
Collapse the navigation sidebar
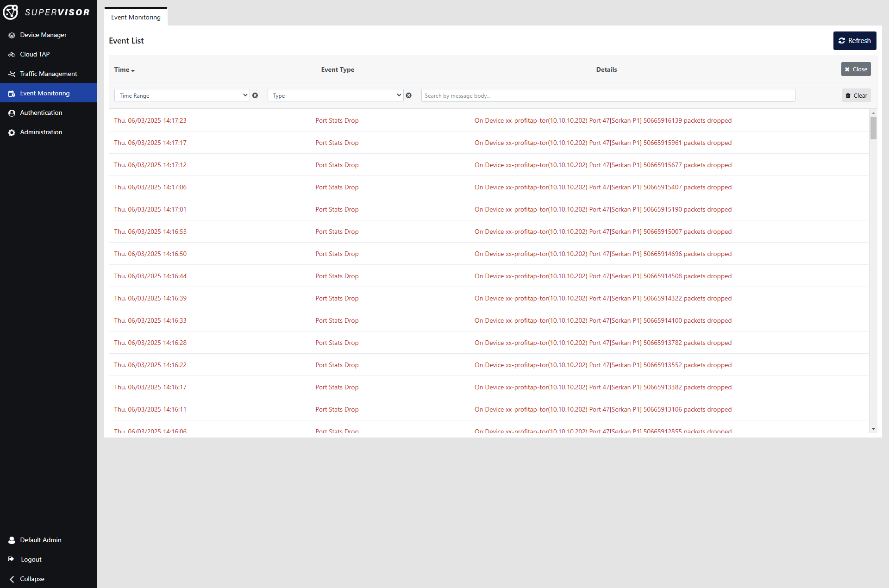pos(31,579)
